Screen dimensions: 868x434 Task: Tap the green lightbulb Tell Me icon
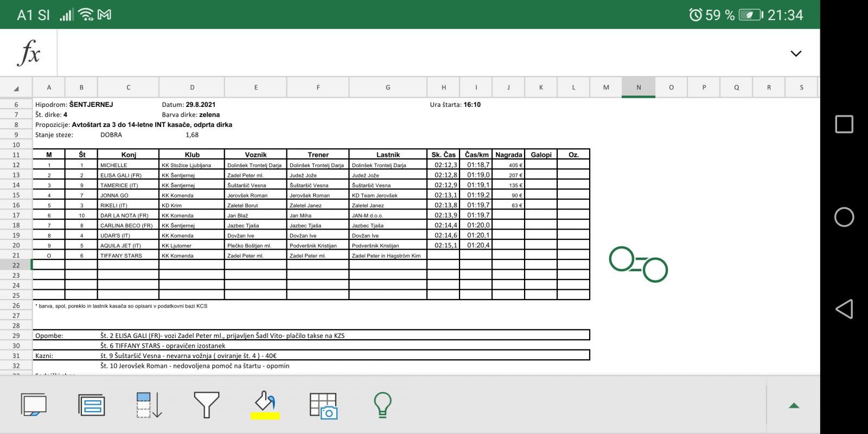[x=382, y=405]
